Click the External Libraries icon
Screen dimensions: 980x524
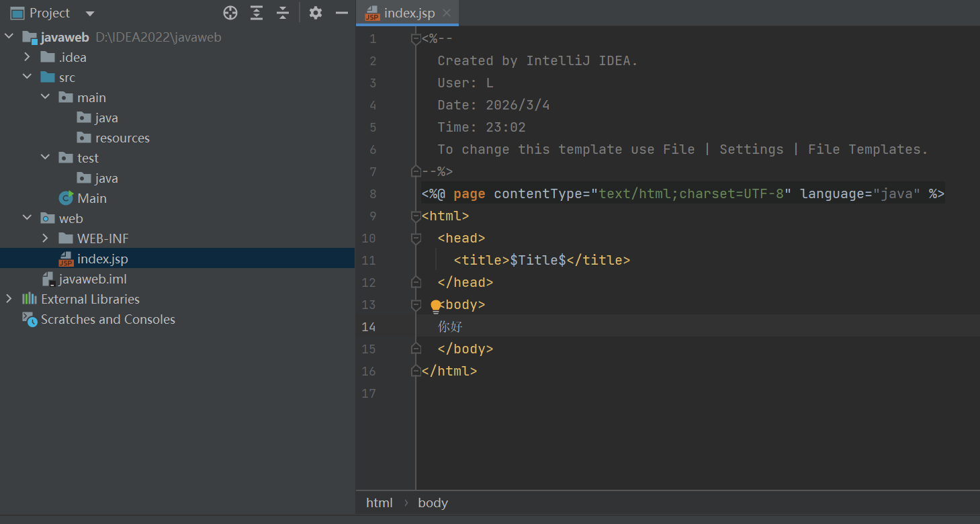tap(30, 299)
